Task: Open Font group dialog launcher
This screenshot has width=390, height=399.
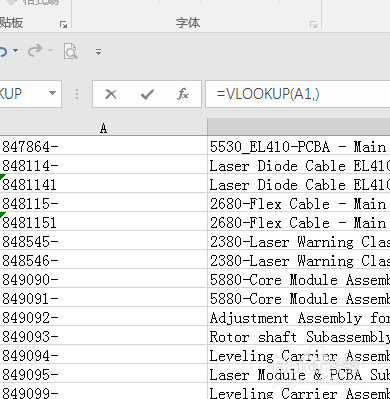Action: [x=313, y=24]
